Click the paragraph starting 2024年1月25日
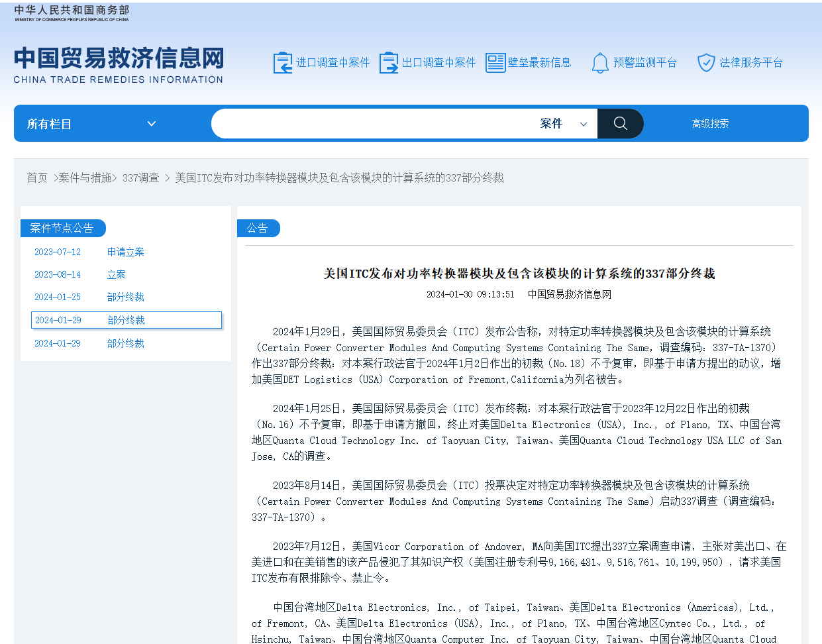Viewport: 822px width, 644px height. 517,432
